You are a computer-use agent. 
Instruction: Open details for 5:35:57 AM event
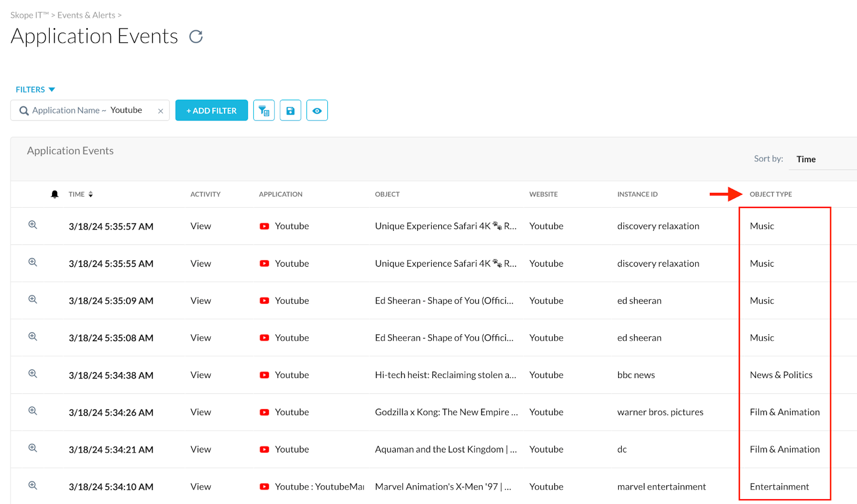33,225
